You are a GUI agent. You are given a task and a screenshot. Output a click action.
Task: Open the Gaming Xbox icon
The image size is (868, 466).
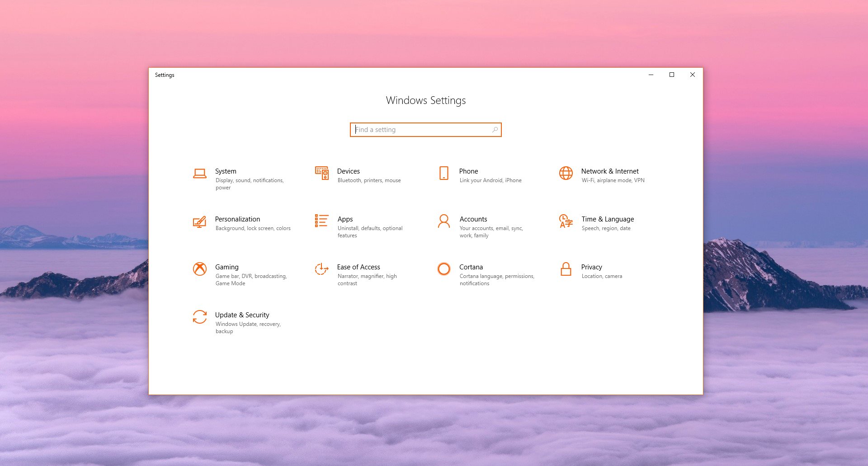200,269
